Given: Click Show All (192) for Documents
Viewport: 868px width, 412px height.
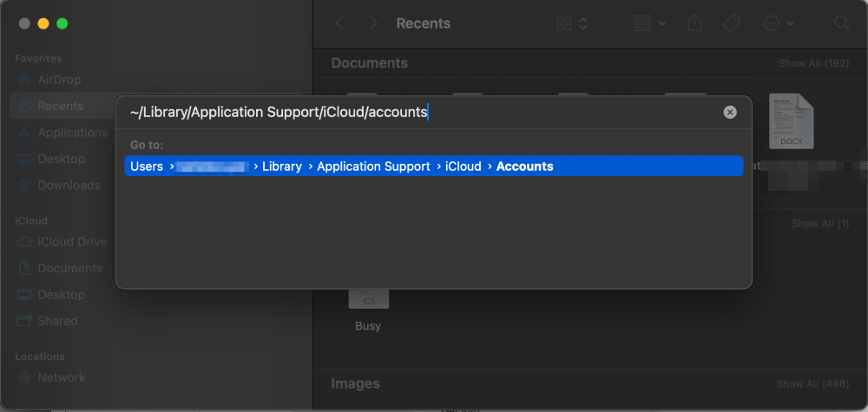Looking at the screenshot, I should coord(814,63).
